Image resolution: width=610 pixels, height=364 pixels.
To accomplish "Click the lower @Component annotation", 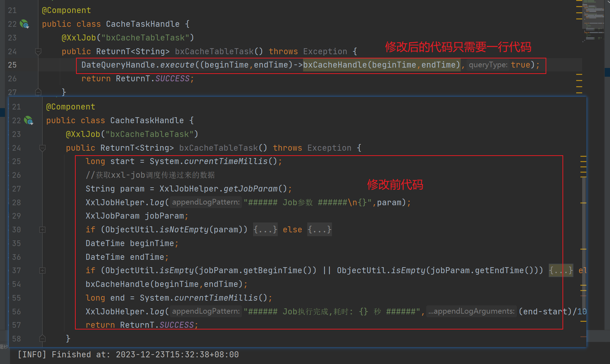I will (x=70, y=107).
